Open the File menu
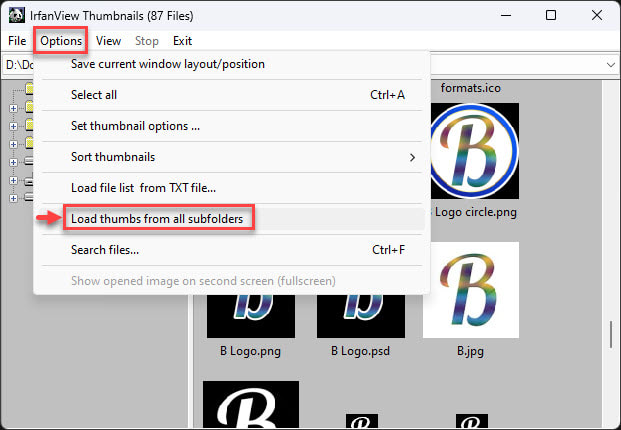This screenshot has width=621, height=430. point(17,41)
